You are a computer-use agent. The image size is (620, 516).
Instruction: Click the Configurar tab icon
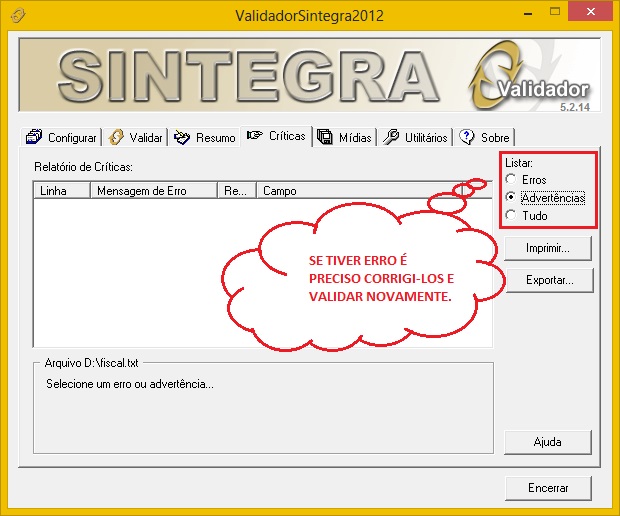(x=34, y=137)
